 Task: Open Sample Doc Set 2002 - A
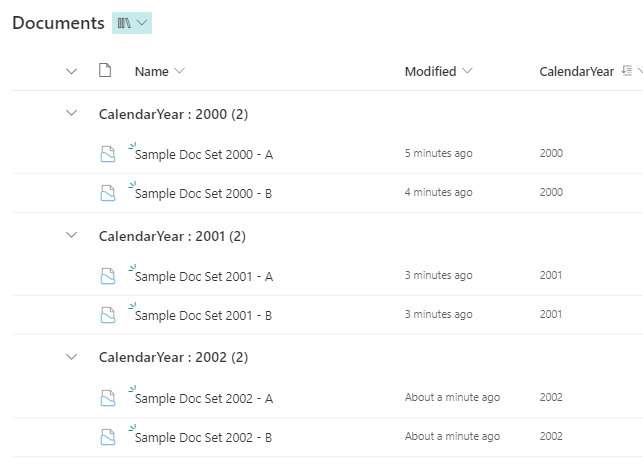coord(203,399)
